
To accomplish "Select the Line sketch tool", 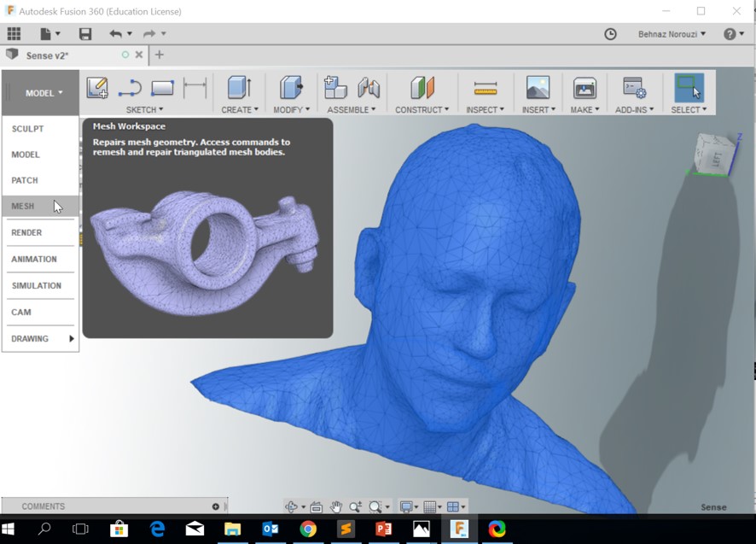I will (x=130, y=88).
